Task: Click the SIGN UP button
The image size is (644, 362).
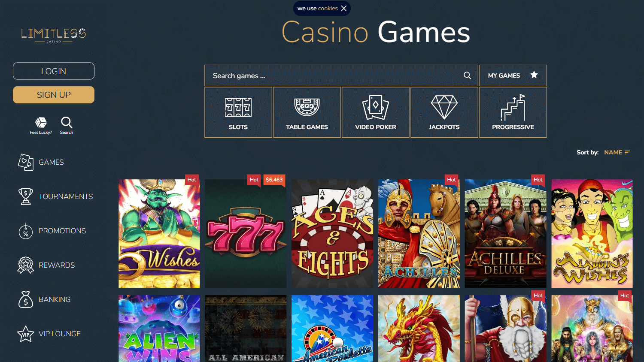Action: pos(54,95)
